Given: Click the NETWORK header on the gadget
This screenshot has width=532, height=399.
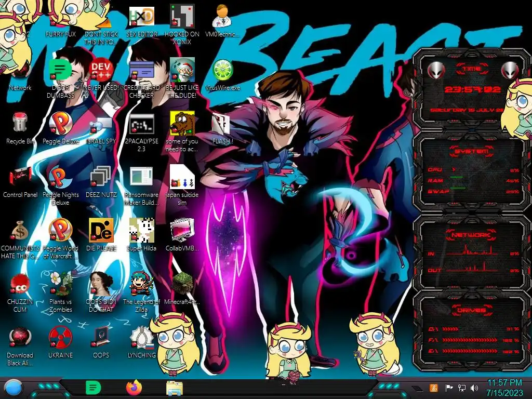Looking at the screenshot, I should pyautogui.click(x=472, y=235).
